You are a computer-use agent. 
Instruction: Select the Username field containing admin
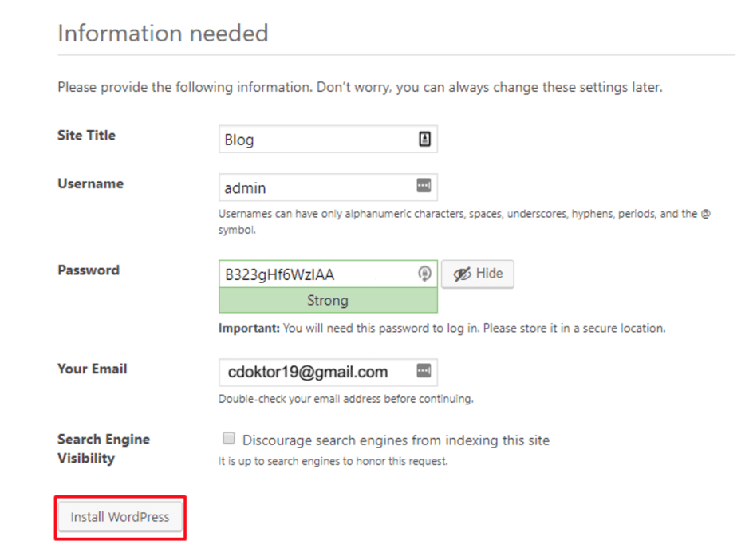[x=319, y=187]
